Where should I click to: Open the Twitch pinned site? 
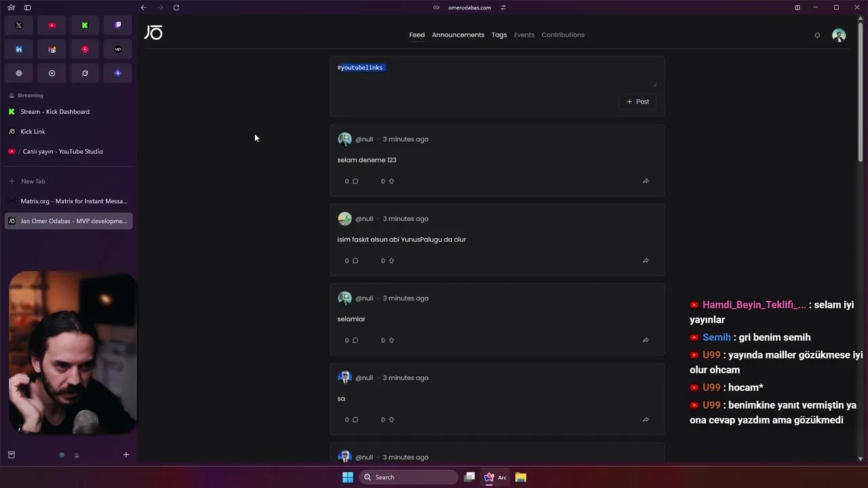point(118,25)
